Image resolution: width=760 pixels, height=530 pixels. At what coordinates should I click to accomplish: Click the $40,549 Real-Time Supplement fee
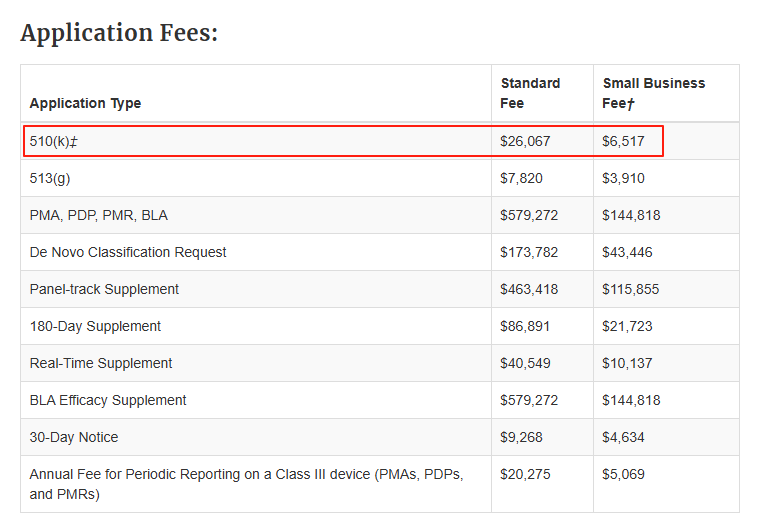coord(525,363)
